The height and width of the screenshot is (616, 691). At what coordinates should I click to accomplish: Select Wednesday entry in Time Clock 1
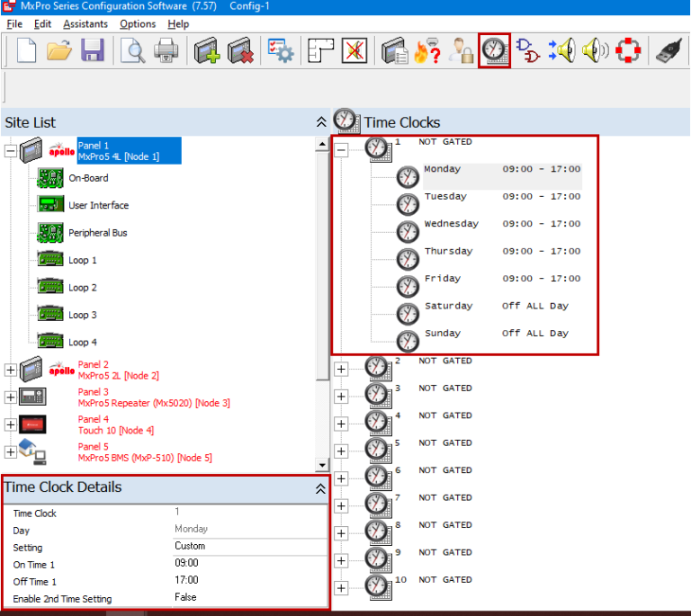[451, 224]
